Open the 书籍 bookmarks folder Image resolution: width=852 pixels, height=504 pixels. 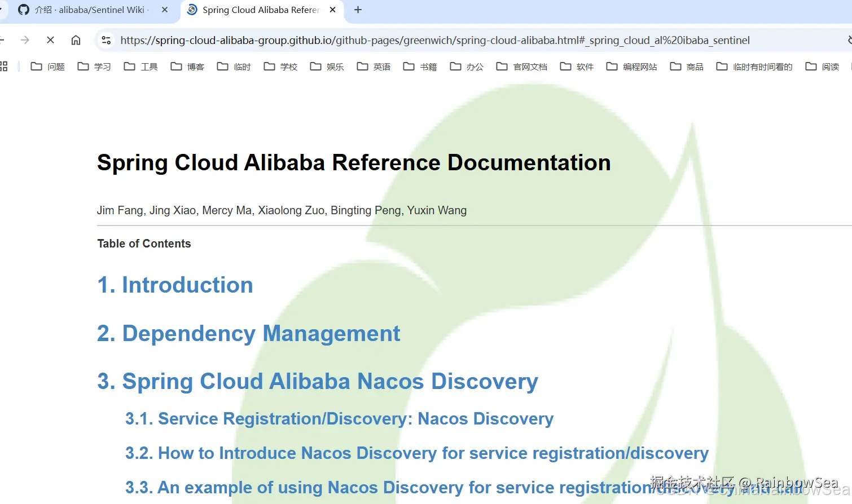(x=420, y=67)
